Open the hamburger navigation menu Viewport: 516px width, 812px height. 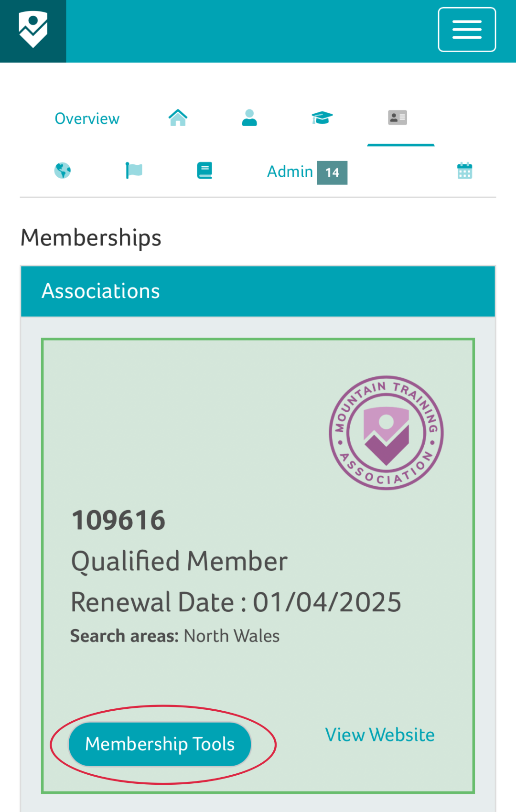click(467, 30)
